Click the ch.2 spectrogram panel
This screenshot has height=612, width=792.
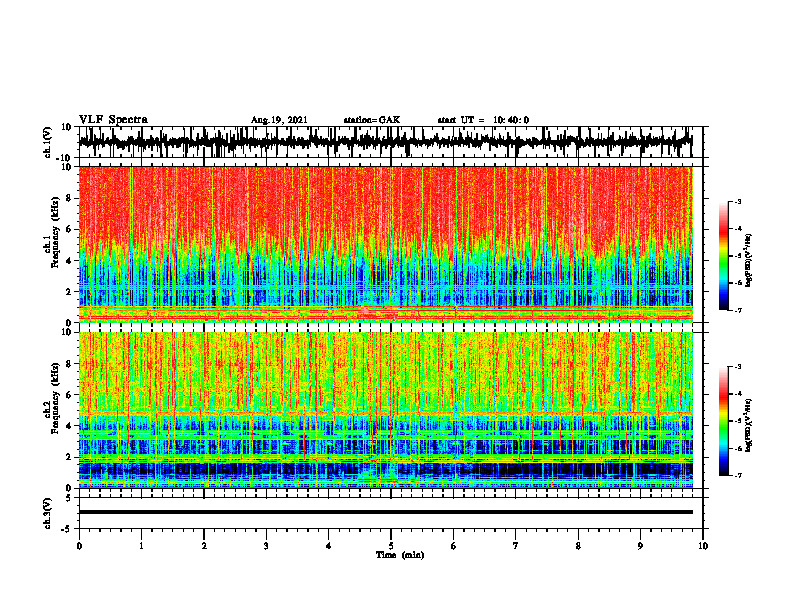385,410
